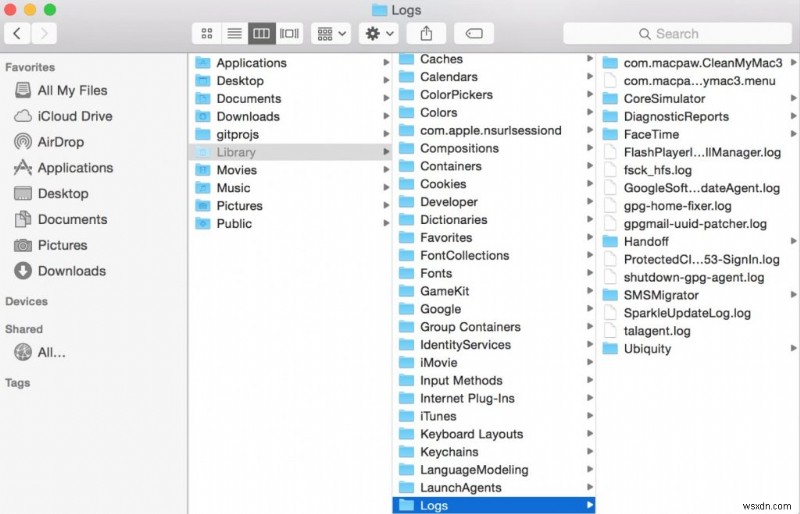800x514 pixels.
Task: Expand Handoff folder arrow
Action: tap(793, 241)
